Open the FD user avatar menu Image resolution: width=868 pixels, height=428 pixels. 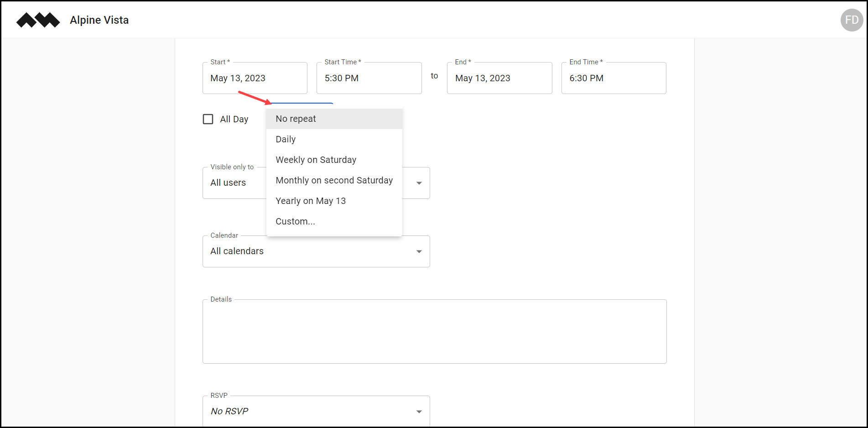point(852,20)
